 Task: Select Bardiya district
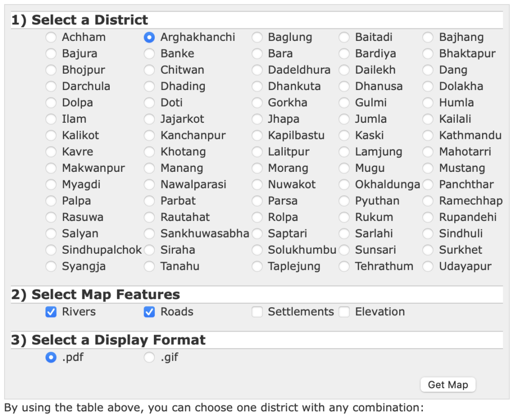344,54
